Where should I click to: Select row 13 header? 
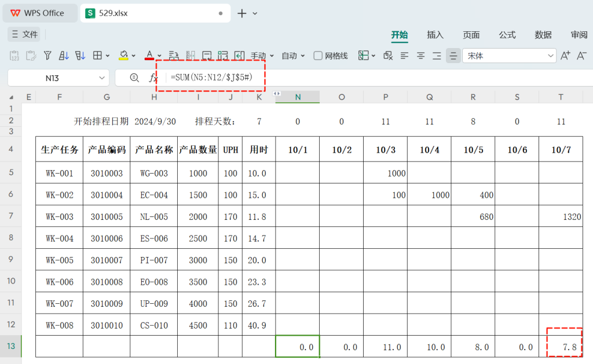point(11,346)
